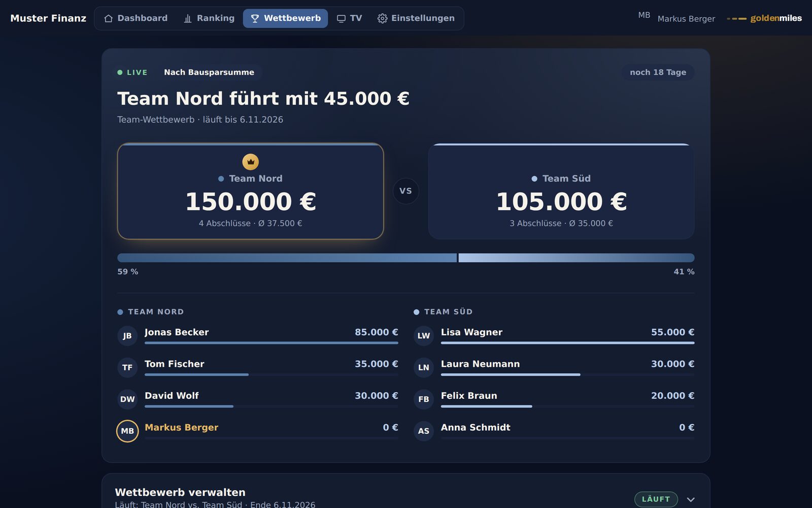Viewport: 812px width, 508px height.
Task: Click the 'Nach Bausparsumme' pill
Action: pos(209,72)
